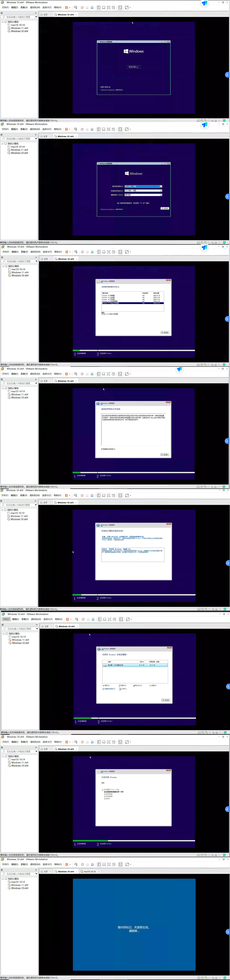Tick the 我接受许可条款 checkbox
Viewport: 230px width, 980px height.
click(x=102, y=449)
